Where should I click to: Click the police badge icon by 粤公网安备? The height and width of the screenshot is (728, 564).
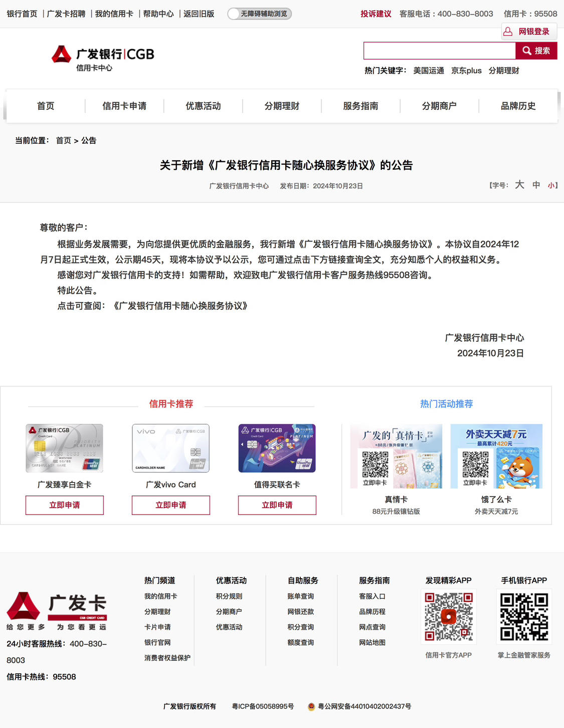pos(311,706)
